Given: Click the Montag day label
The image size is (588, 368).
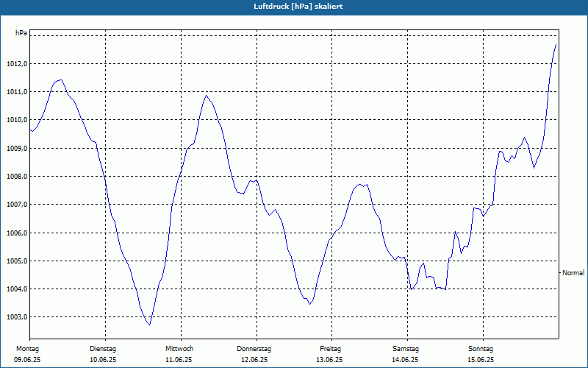Looking at the screenshot, I should coord(27,349).
